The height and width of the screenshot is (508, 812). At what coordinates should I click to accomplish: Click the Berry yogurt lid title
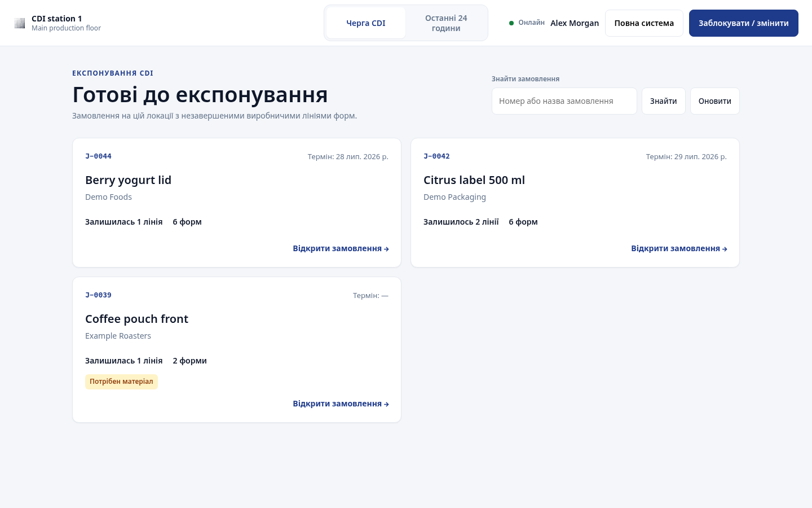point(128,180)
